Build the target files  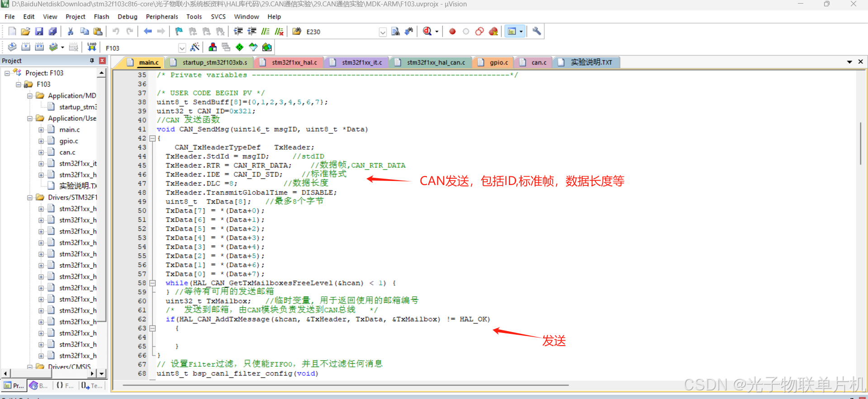[26, 47]
